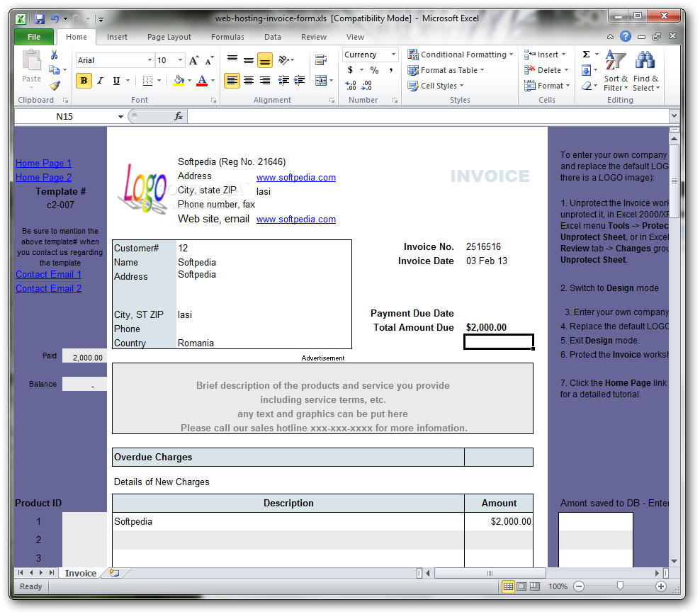Click the insert new worksheet tab icon
This screenshot has height=614, width=700.
pos(114,573)
